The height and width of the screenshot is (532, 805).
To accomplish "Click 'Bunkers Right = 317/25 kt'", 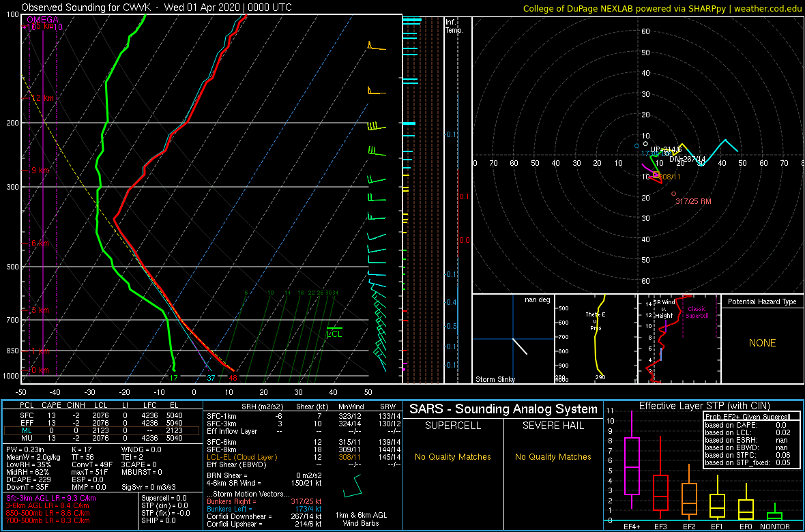I will 263,501.
